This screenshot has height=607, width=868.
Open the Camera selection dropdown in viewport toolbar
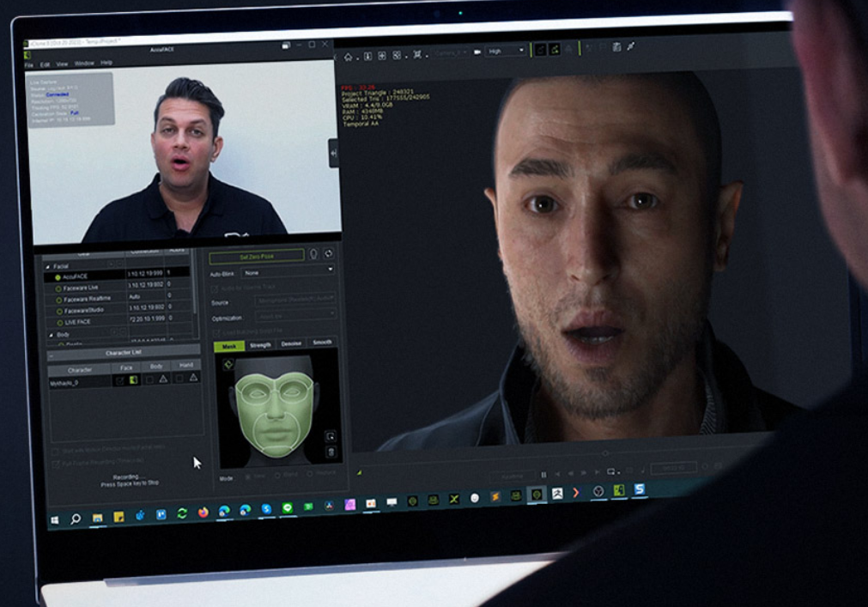[x=450, y=52]
